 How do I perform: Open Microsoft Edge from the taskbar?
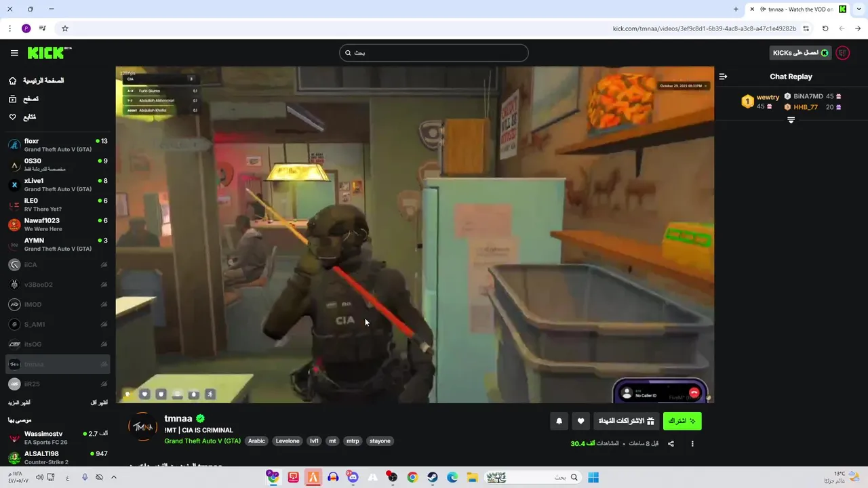pyautogui.click(x=452, y=477)
